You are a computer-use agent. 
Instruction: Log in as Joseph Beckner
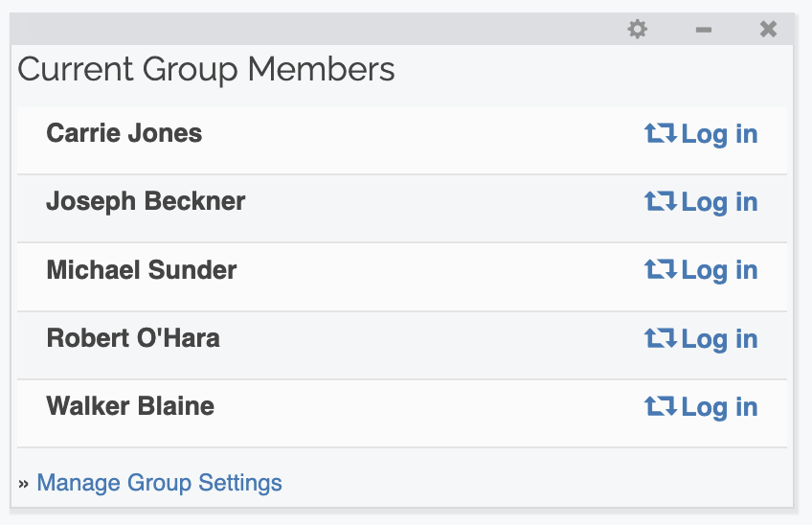719,202
